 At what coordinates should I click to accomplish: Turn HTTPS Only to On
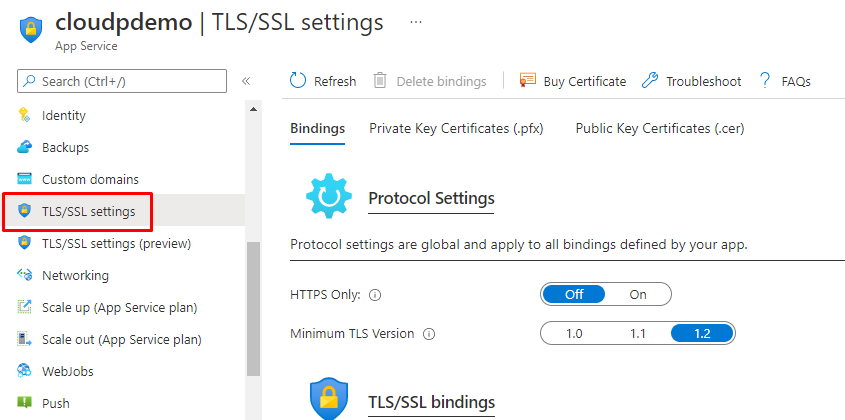point(638,294)
